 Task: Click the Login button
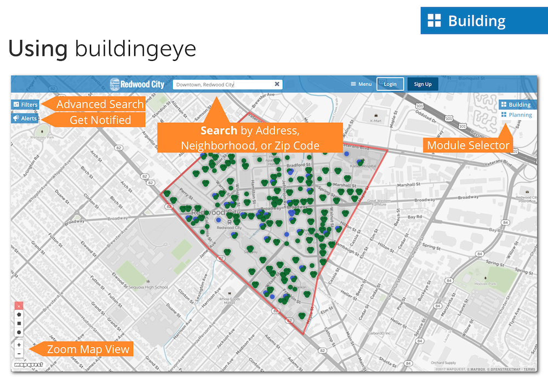pyautogui.click(x=390, y=84)
